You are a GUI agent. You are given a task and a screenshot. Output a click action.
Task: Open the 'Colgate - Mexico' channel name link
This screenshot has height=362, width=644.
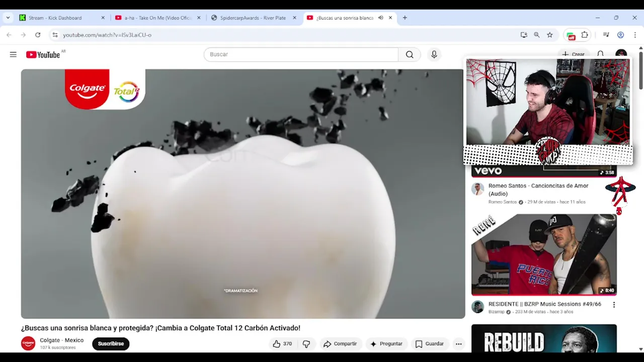point(62,340)
